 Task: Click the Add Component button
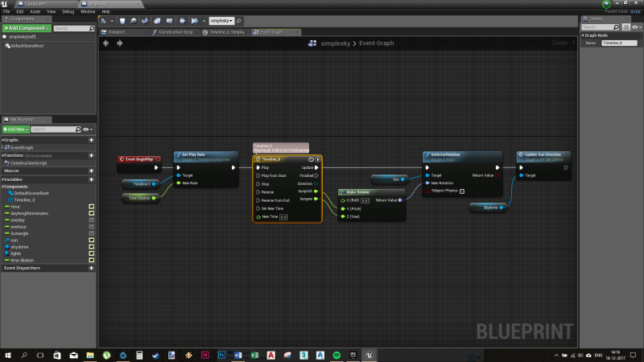coord(26,28)
